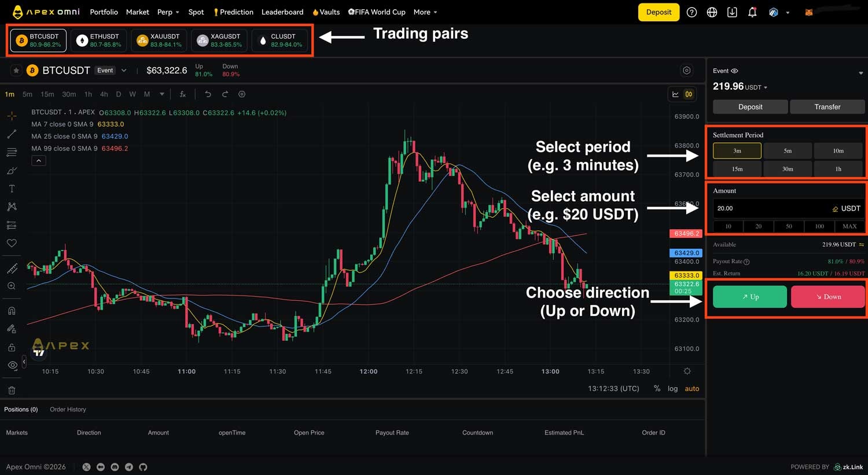Toggle hide all drawings eye icon
Screen dimensions: 868x475
point(12,365)
